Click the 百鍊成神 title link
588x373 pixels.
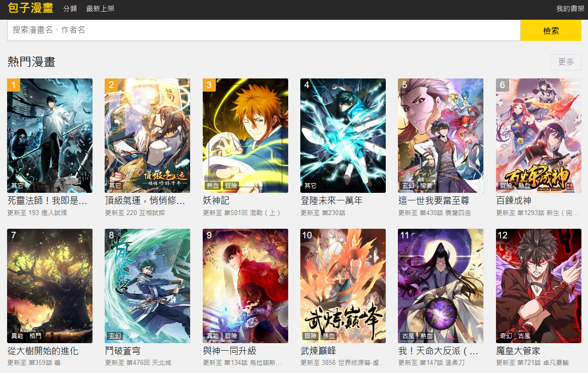pyautogui.click(x=514, y=200)
